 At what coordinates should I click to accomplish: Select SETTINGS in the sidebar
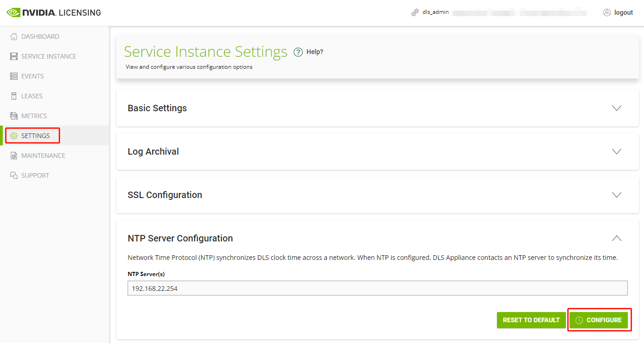pyautogui.click(x=36, y=136)
